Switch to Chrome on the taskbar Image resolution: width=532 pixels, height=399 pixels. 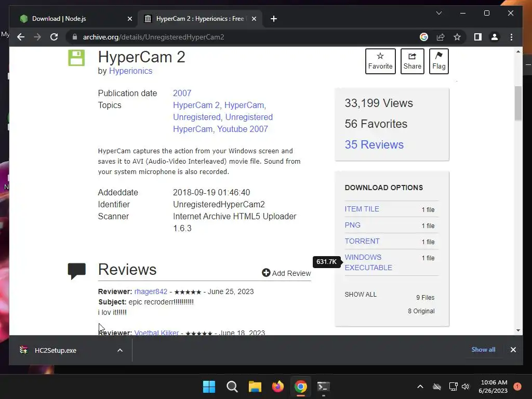tap(301, 387)
